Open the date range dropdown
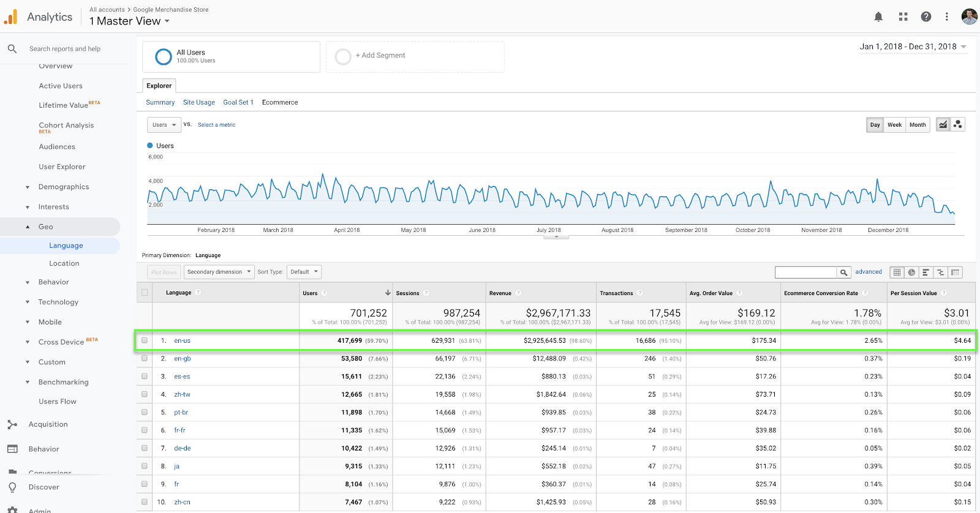Image resolution: width=980 pixels, height=513 pixels. 913,47
